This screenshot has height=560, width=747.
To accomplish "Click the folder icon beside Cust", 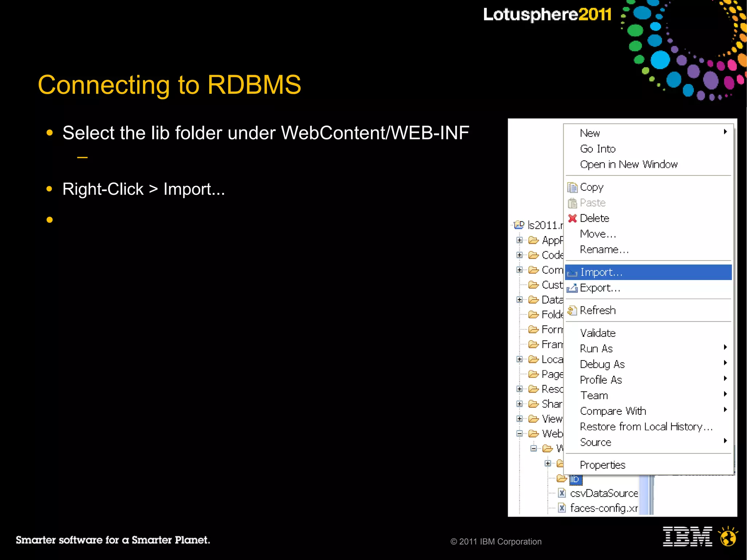I will tap(534, 285).
